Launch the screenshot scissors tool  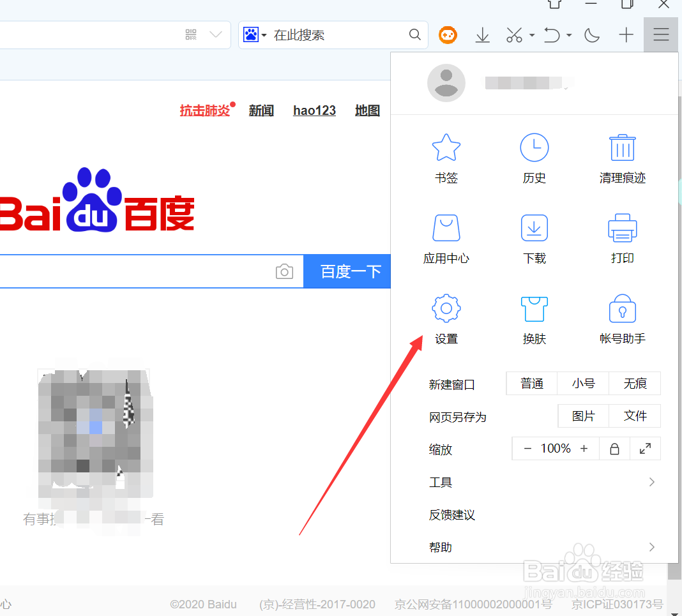tap(514, 35)
